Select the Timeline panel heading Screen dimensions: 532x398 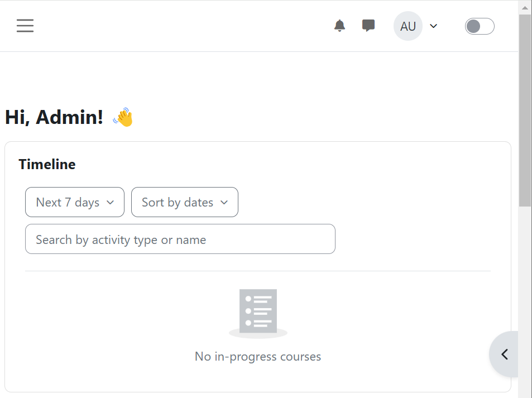click(x=47, y=164)
